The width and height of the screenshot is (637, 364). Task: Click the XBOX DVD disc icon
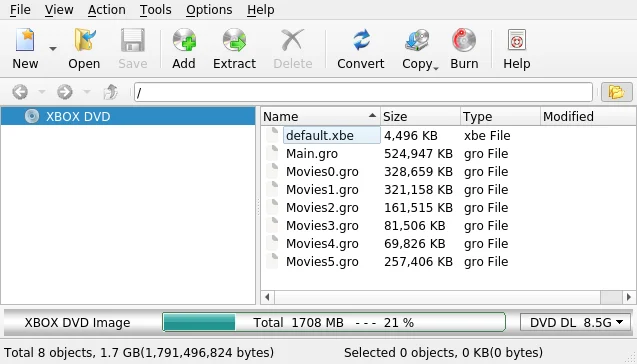coord(32,116)
